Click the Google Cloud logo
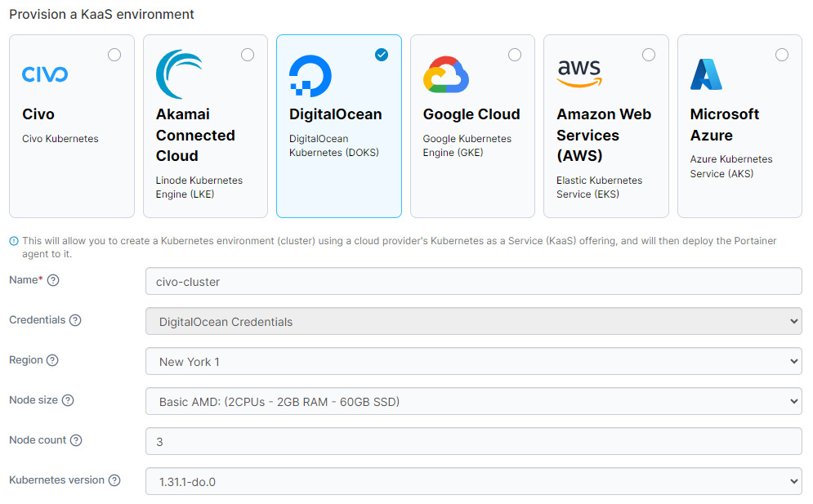The height and width of the screenshot is (504, 813). [x=445, y=75]
